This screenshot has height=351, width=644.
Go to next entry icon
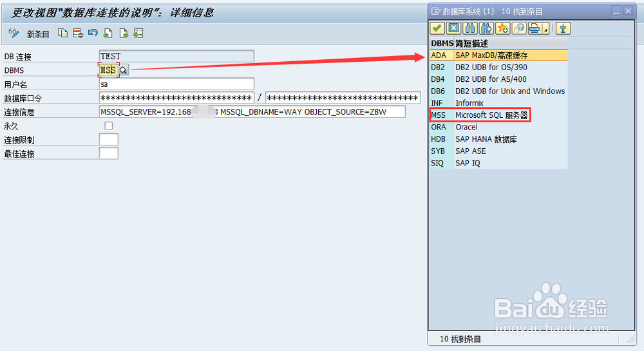(124, 33)
